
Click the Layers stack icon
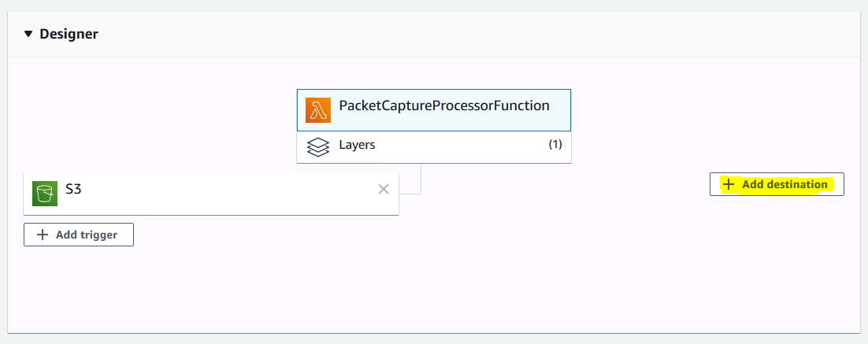pyautogui.click(x=317, y=147)
